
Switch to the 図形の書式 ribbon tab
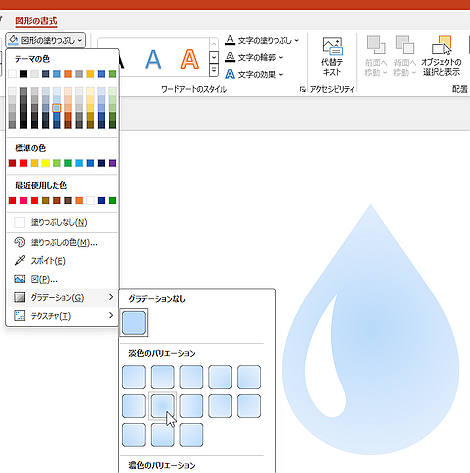[36, 21]
